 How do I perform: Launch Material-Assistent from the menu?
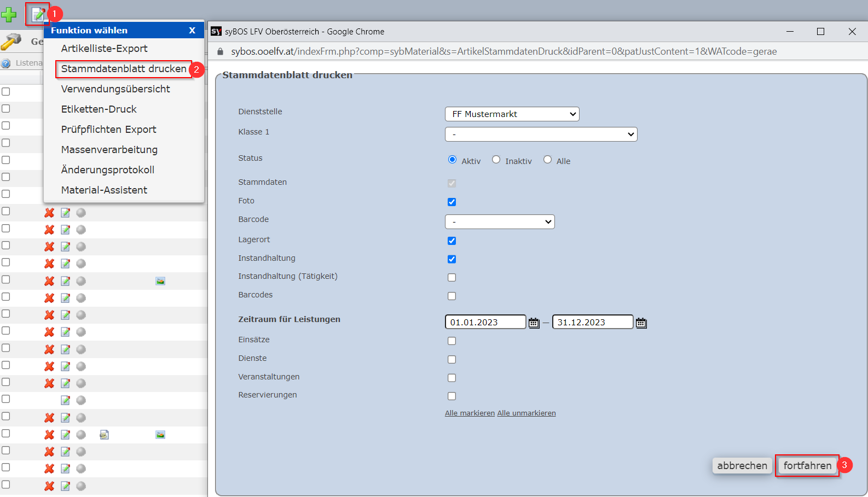tap(104, 190)
